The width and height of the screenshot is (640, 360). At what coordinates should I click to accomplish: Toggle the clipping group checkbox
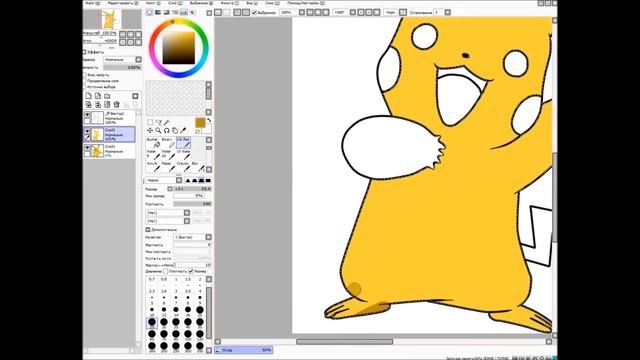[x=84, y=81]
